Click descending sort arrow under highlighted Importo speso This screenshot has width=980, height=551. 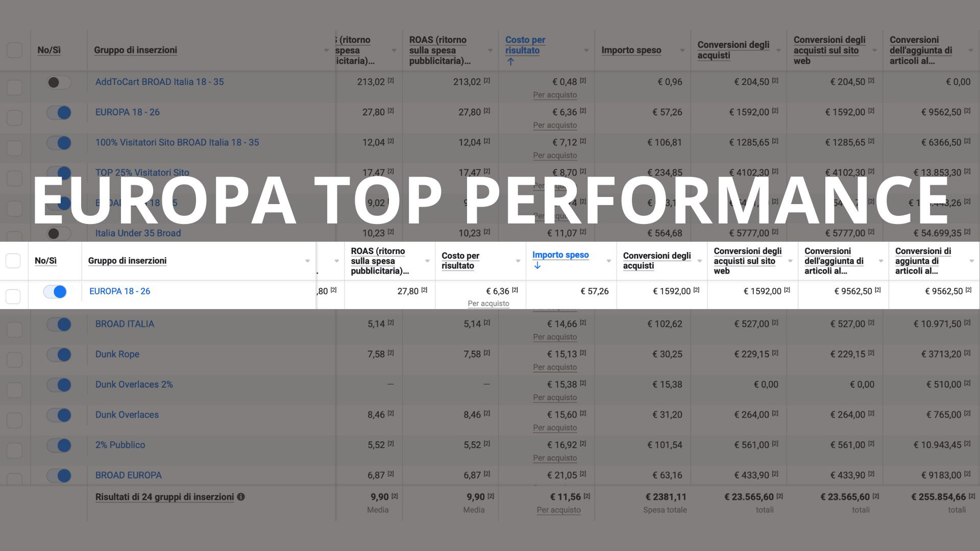[x=537, y=266]
